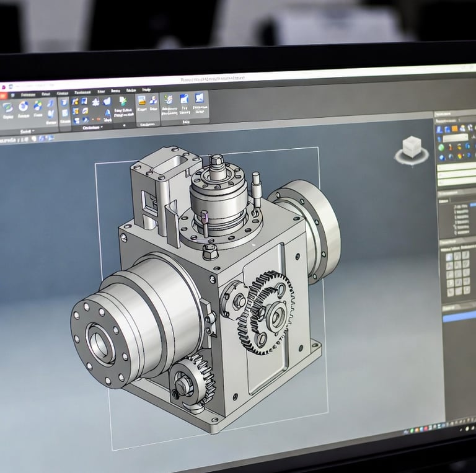Expand the Sketch group dropdown arrow in the ribbon

point(33,131)
